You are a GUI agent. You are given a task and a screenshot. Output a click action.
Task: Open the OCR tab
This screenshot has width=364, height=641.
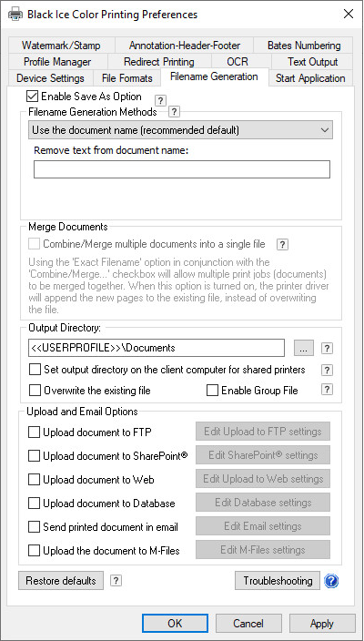pyautogui.click(x=238, y=62)
